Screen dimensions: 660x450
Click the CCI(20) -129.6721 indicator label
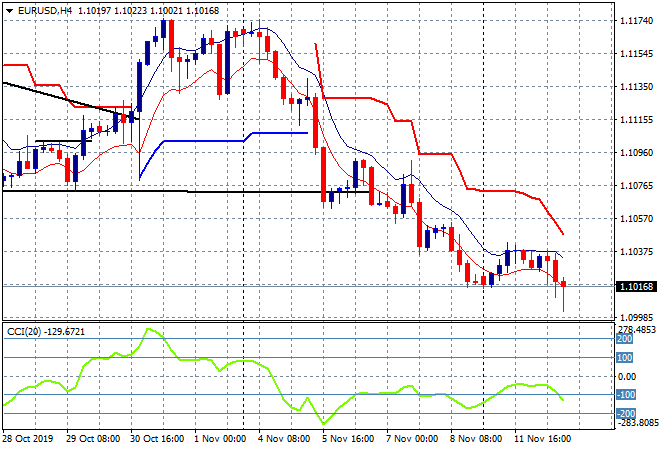[46, 332]
